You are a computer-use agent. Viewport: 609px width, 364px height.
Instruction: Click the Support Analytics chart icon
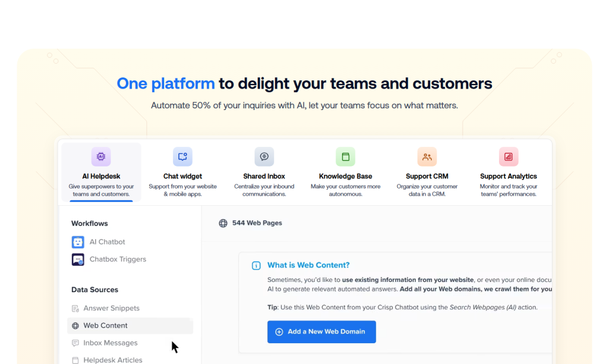pyautogui.click(x=508, y=156)
